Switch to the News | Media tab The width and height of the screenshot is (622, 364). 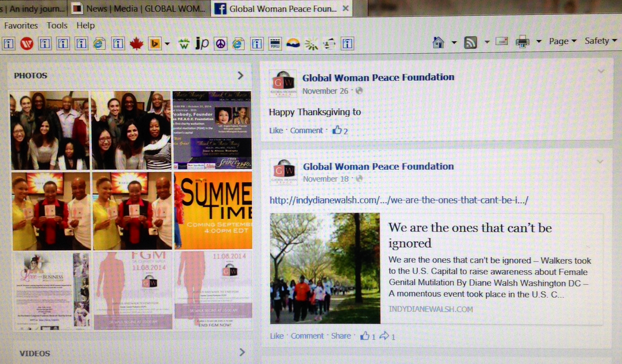pyautogui.click(x=139, y=8)
